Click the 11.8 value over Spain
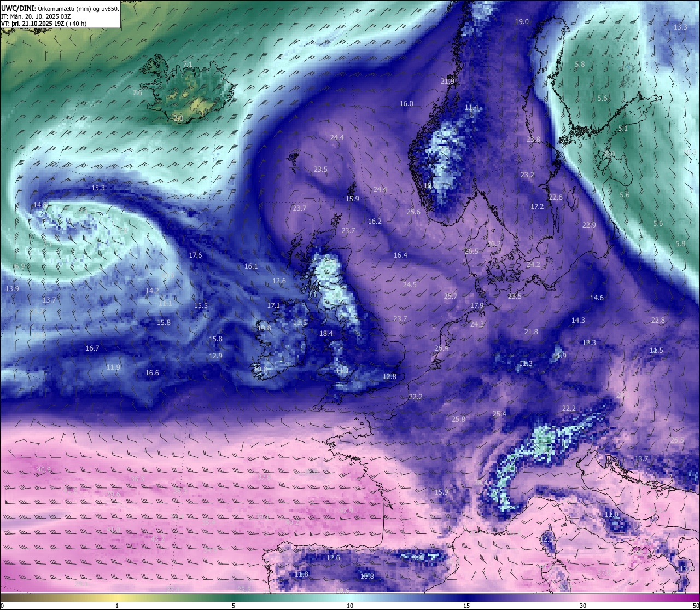Screen dimensions: 700x610 click(x=301, y=574)
